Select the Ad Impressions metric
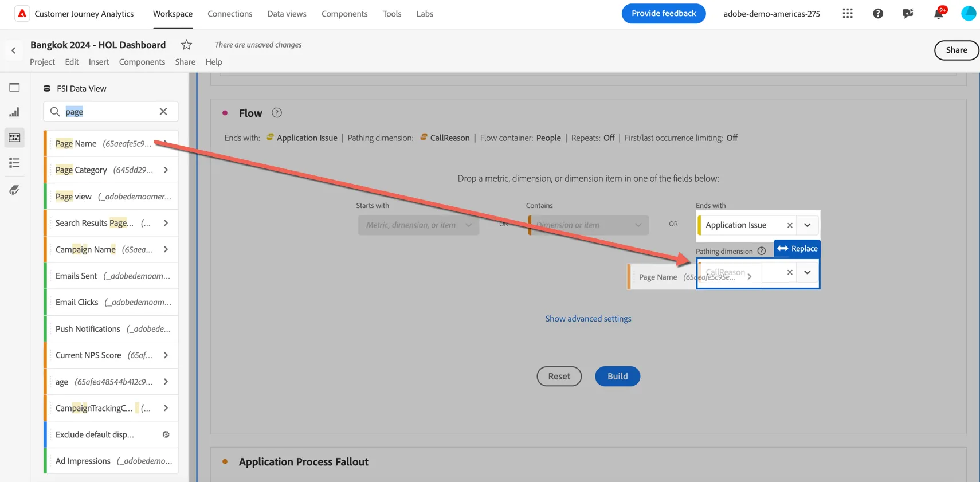Screen dimensions: 980x482 tap(111, 461)
